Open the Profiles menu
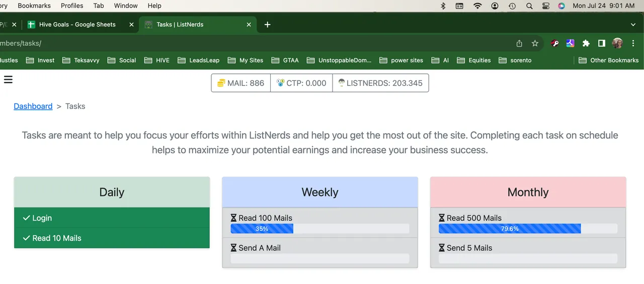The width and height of the screenshot is (644, 284). tap(72, 6)
